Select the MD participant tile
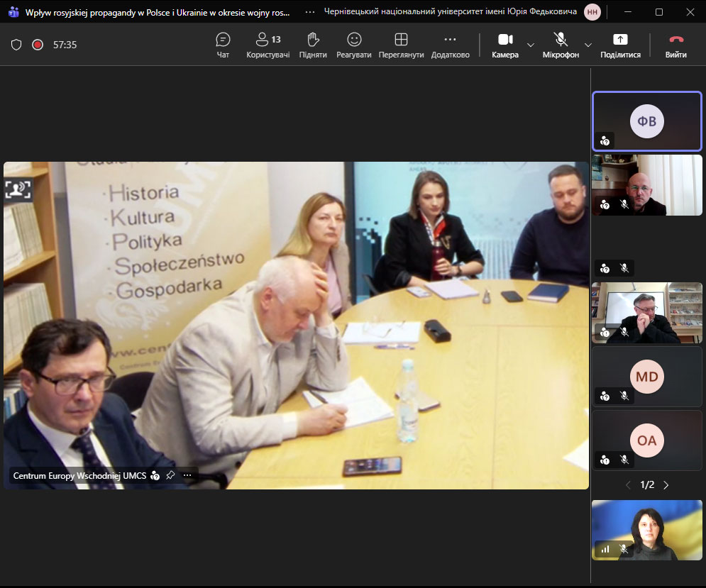This screenshot has width=706, height=588. coord(646,377)
